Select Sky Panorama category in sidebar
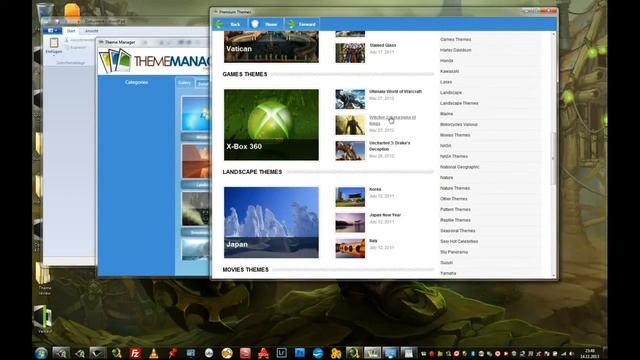The image size is (640, 360). pos(454,252)
